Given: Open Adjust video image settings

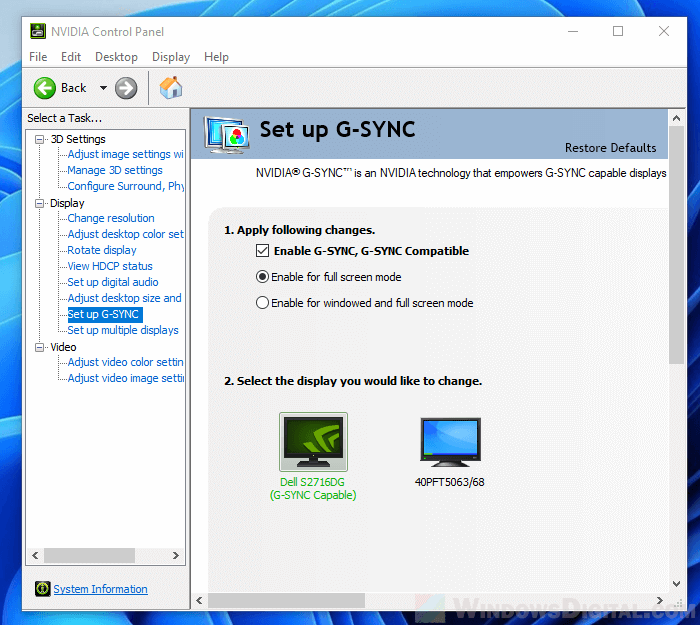Looking at the screenshot, I should [x=125, y=378].
